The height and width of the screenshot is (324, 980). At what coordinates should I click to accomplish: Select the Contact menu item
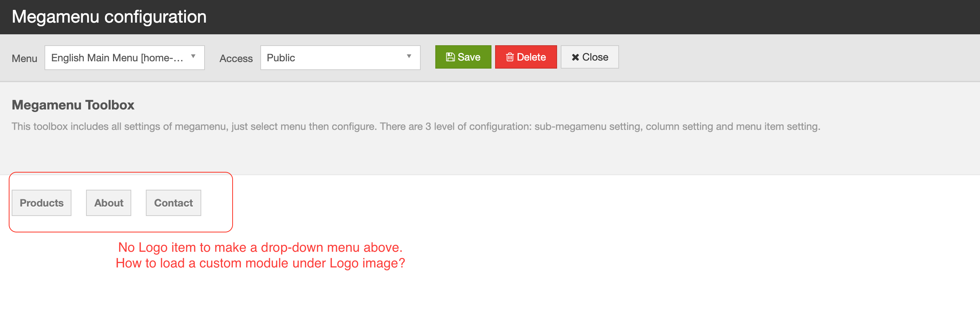(x=173, y=203)
